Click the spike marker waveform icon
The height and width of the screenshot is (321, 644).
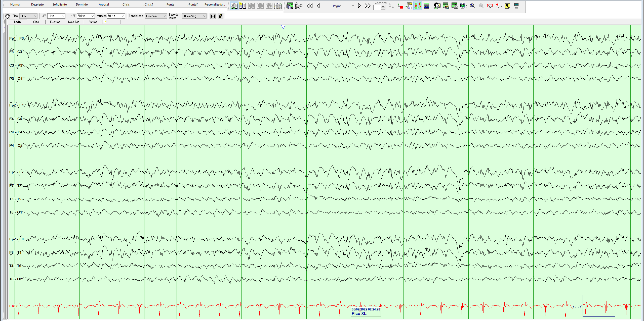499,6
